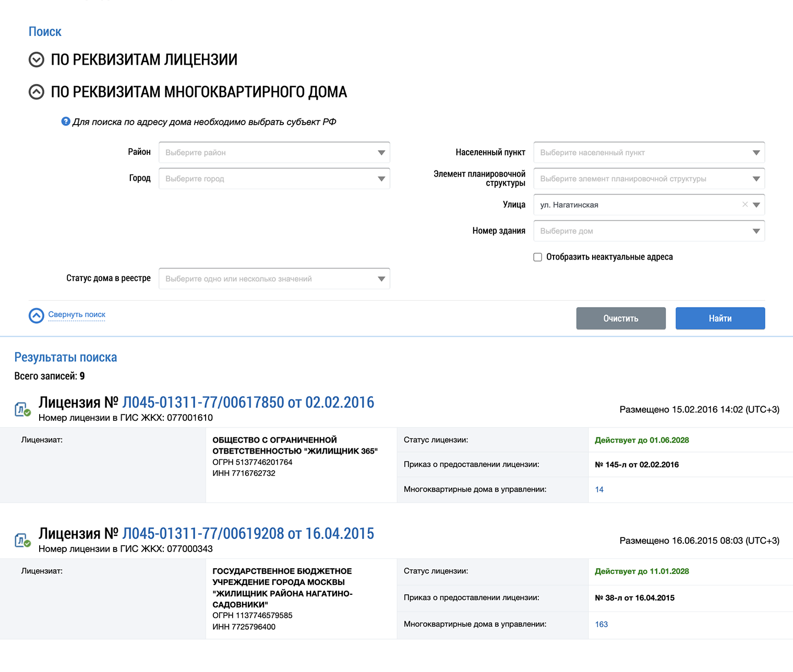Collapse the apartment building requisites section

36,92
